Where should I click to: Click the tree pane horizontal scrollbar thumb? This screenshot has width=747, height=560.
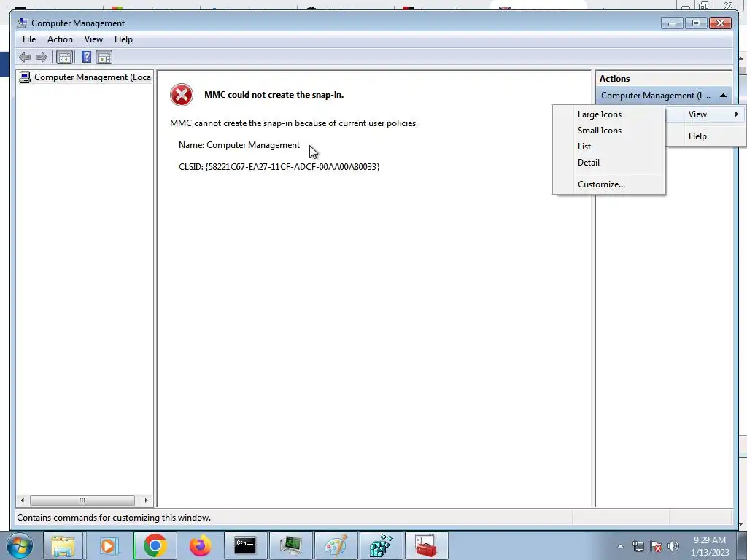click(82, 500)
